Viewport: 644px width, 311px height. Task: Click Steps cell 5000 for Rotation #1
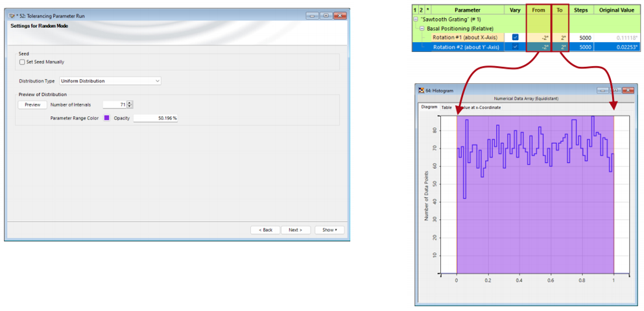tap(581, 38)
